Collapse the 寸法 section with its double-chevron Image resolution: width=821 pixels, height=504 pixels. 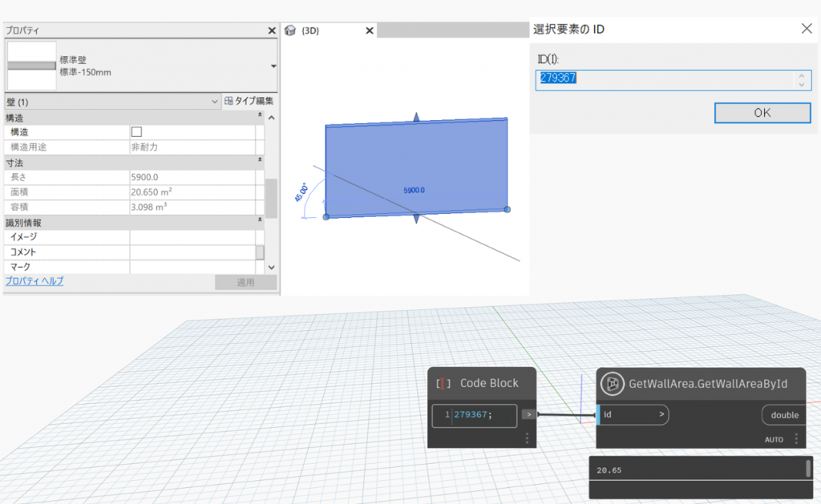[258, 160]
